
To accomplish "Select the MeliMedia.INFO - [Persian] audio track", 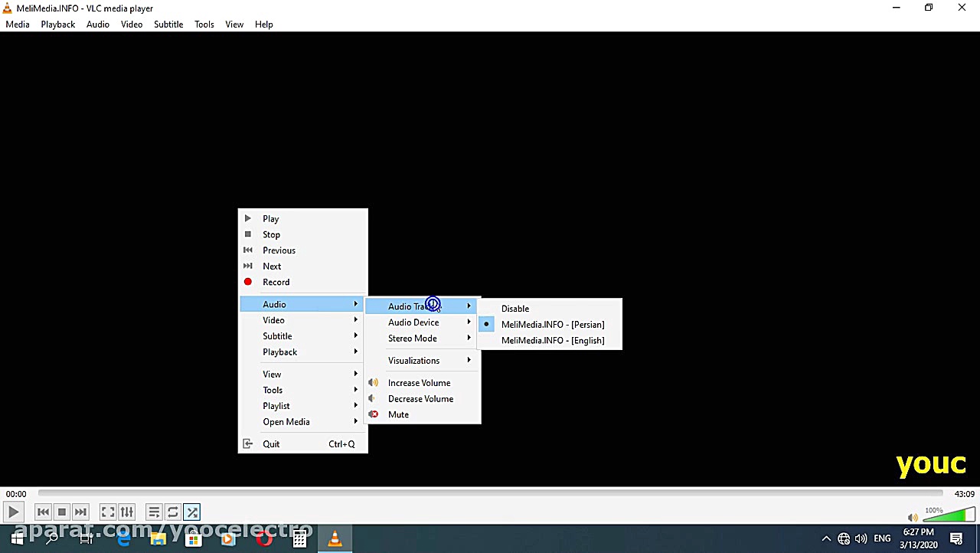I will 550,325.
